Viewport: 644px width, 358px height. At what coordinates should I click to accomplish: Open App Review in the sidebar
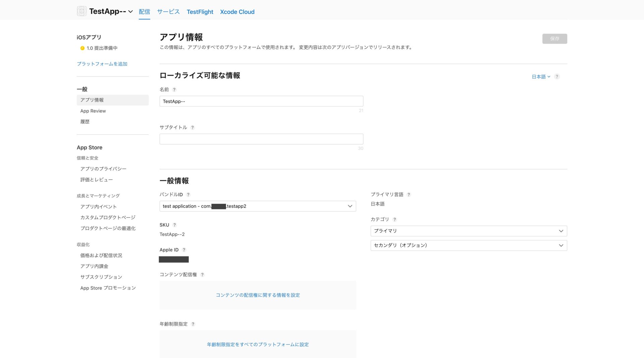pyautogui.click(x=93, y=111)
